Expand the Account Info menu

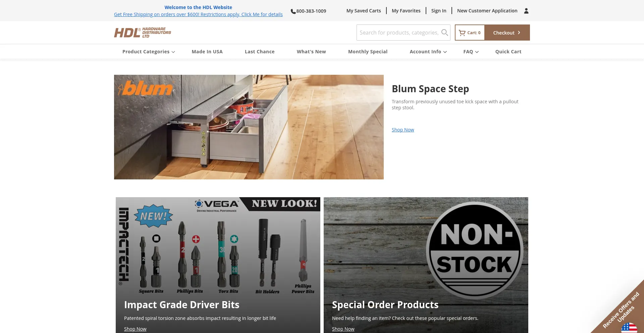click(x=428, y=52)
